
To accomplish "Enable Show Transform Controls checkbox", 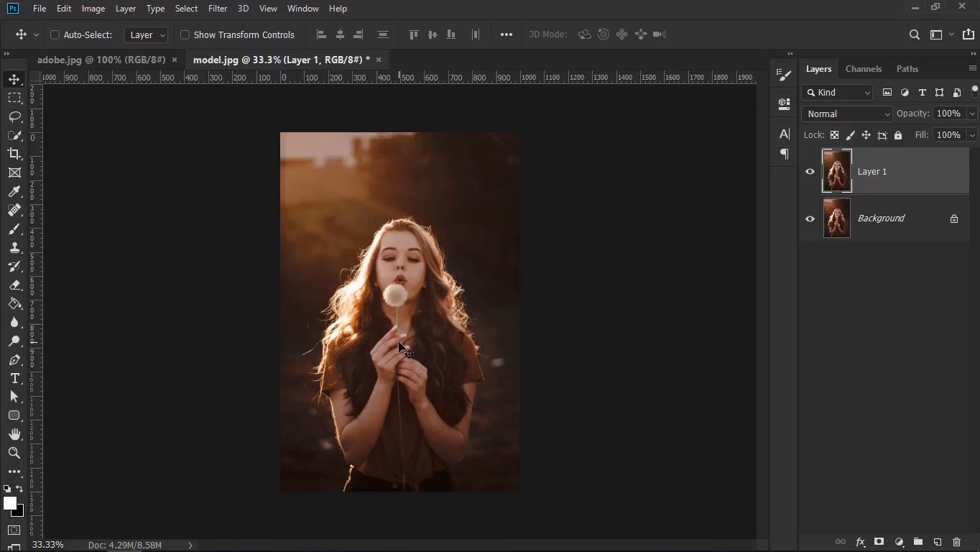I will [185, 34].
